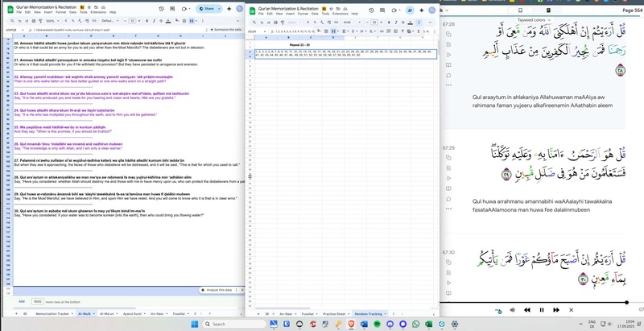This screenshot has height=331, width=644.
Task: Star the document in left Sheets window
Action: 89,7
